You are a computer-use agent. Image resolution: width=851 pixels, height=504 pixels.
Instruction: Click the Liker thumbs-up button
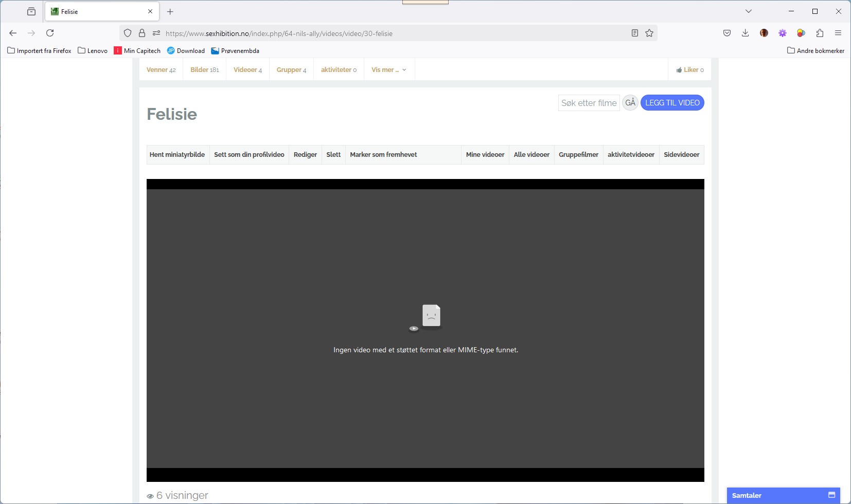pos(690,70)
